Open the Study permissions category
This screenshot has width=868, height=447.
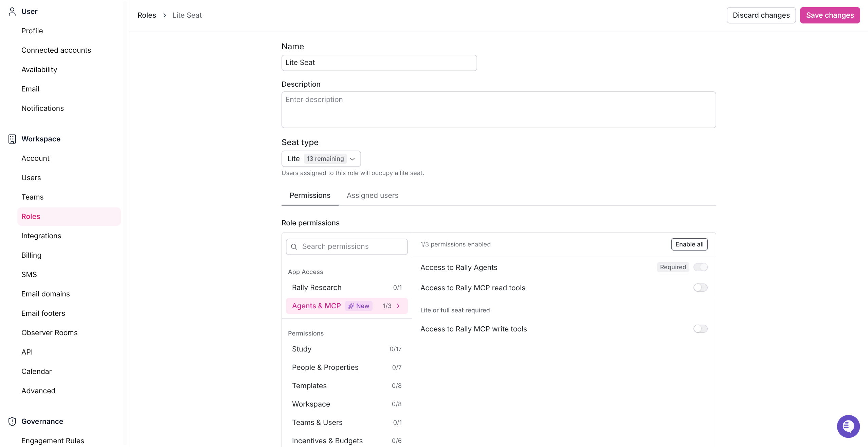pyautogui.click(x=346, y=349)
